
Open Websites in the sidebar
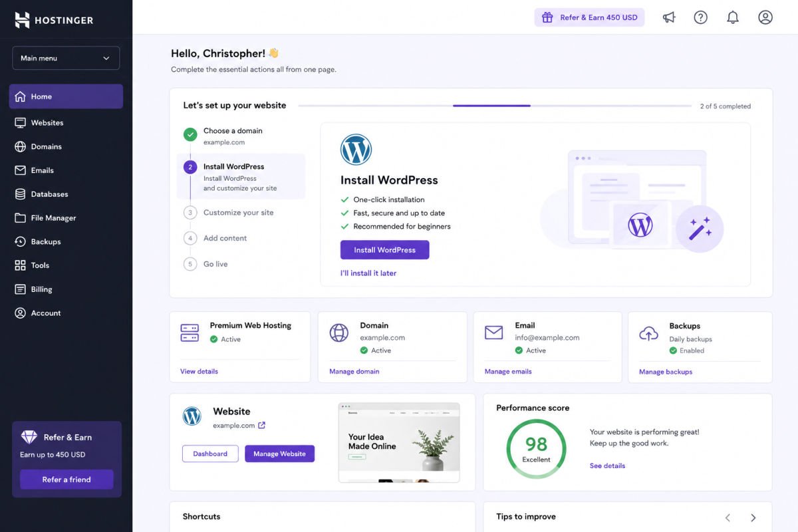coord(66,123)
